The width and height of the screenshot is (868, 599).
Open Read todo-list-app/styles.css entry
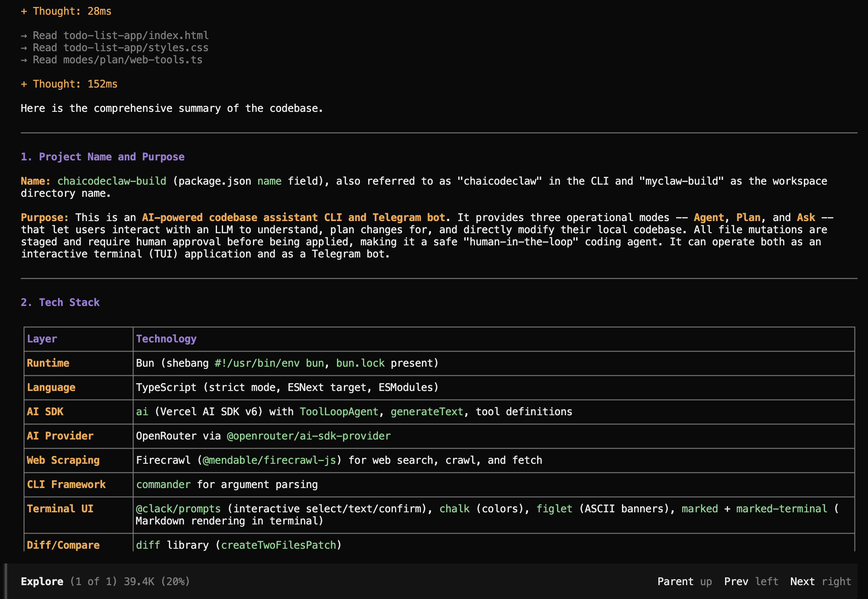[115, 48]
